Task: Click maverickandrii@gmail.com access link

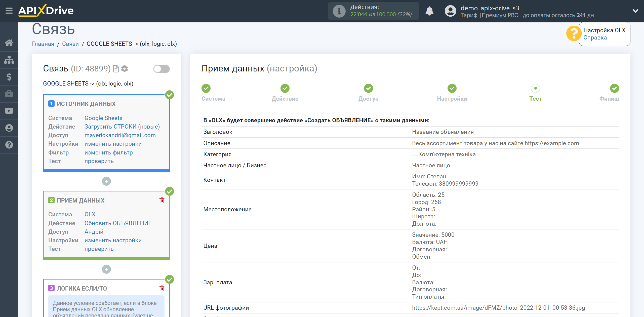Action: click(x=120, y=135)
